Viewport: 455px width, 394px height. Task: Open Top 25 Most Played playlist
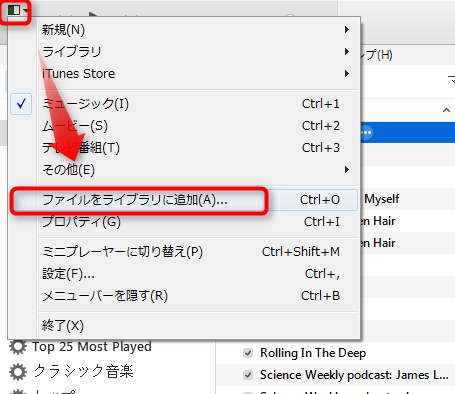pyautogui.click(x=92, y=347)
